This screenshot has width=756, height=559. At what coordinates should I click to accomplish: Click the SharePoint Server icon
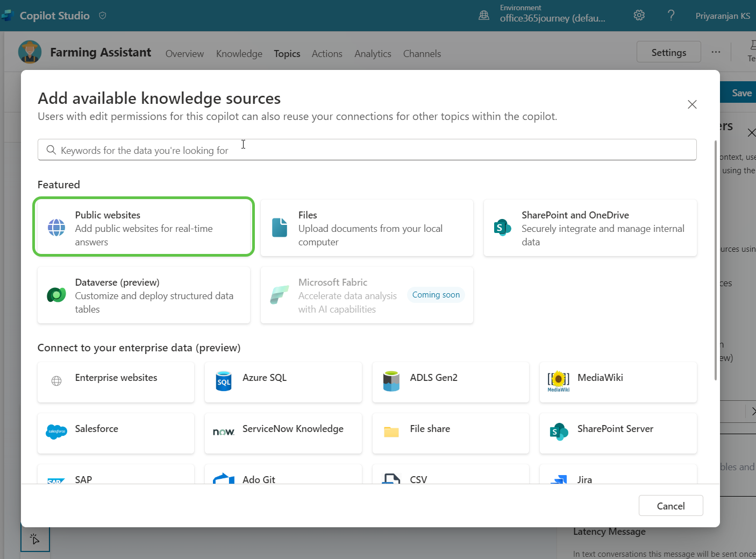(559, 431)
